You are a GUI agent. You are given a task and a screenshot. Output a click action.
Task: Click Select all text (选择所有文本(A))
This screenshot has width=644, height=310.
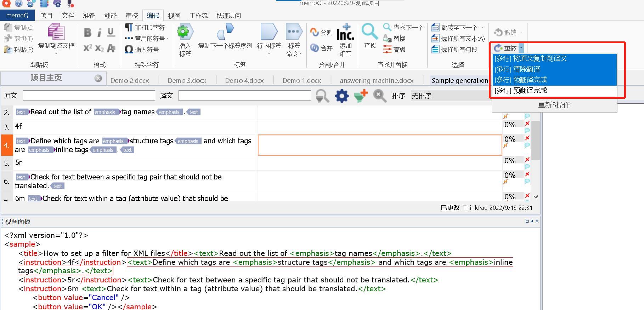click(x=458, y=38)
